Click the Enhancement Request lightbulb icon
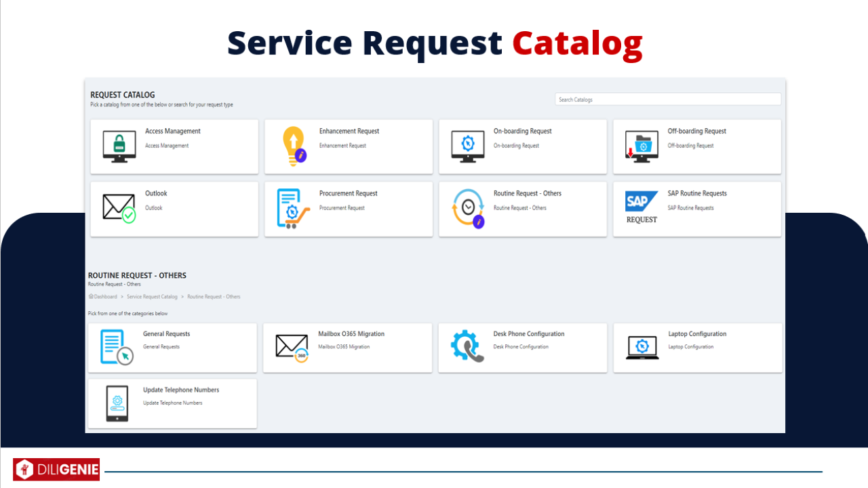 click(x=294, y=145)
